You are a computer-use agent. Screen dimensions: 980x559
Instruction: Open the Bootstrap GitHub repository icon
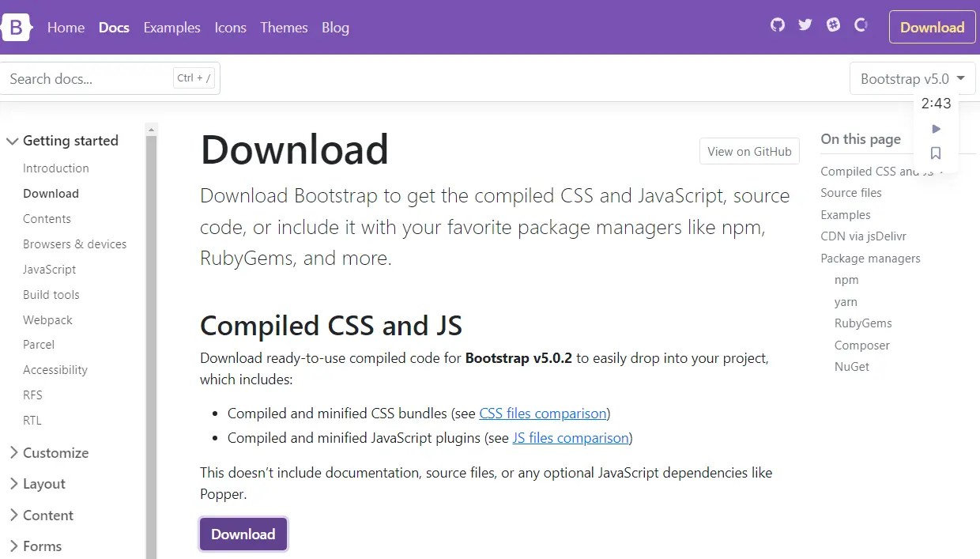pos(777,25)
